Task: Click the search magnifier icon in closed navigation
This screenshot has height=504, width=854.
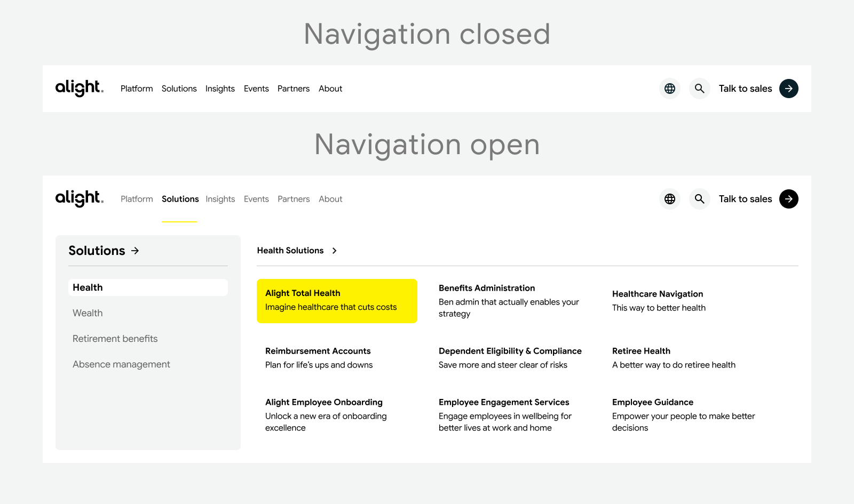Action: (x=699, y=89)
